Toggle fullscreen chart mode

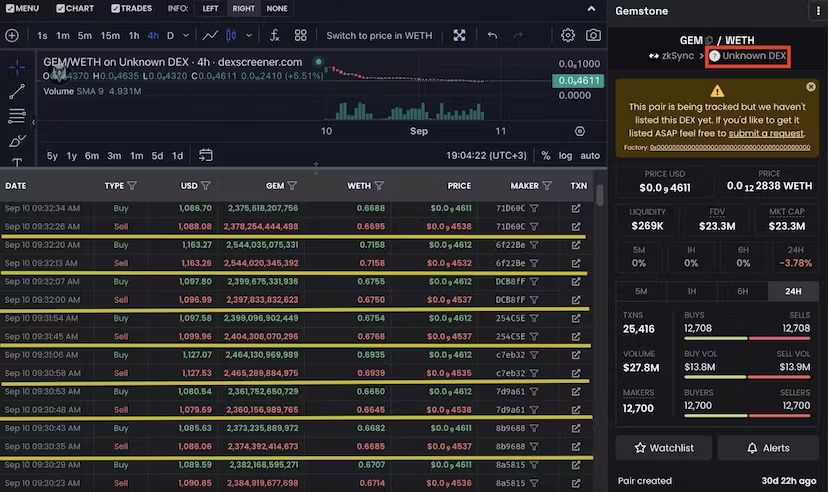coord(459,36)
